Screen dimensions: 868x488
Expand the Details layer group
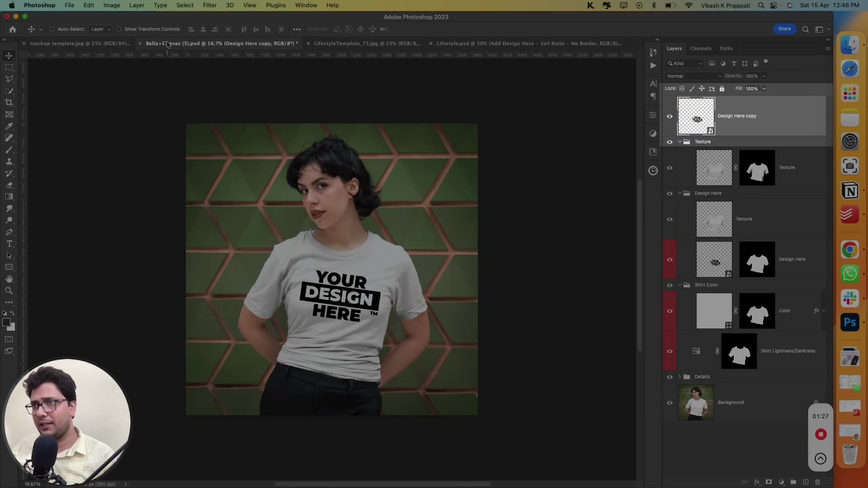click(x=679, y=377)
